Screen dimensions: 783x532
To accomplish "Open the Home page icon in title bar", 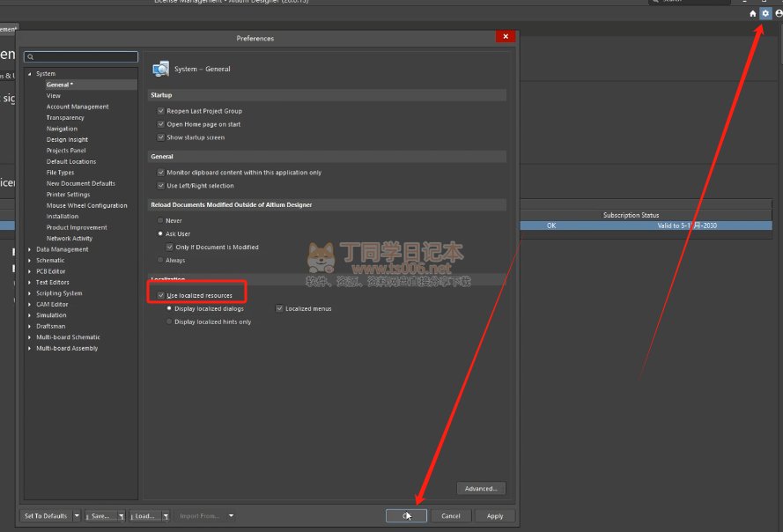I will click(x=752, y=13).
